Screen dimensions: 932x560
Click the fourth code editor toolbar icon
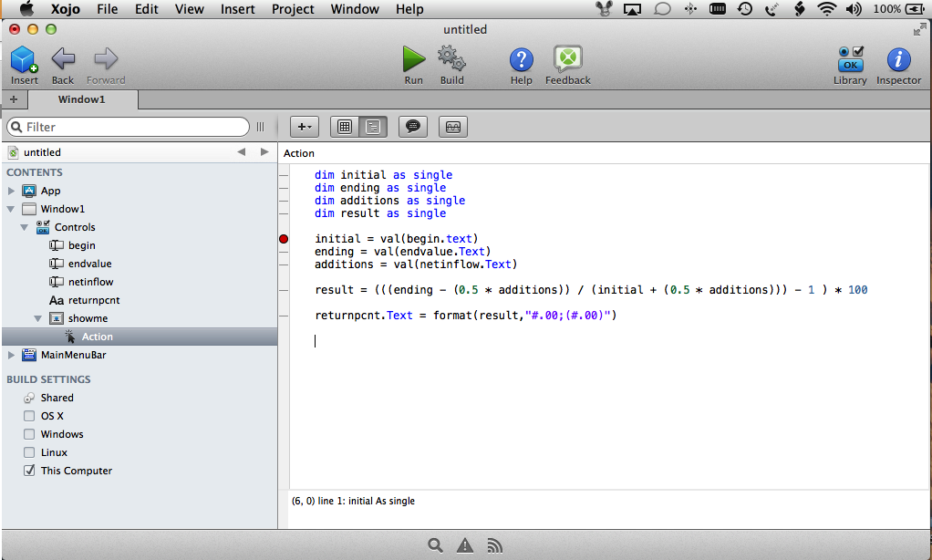pos(453,127)
